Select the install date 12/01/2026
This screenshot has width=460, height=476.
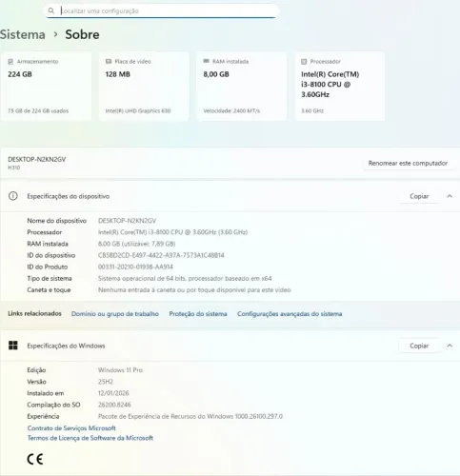(x=113, y=393)
